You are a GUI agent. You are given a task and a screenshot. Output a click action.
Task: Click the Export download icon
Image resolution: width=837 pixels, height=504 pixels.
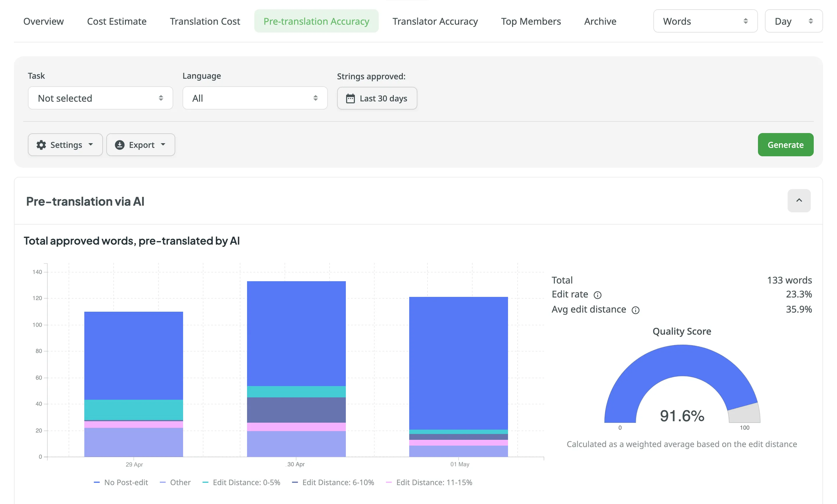(119, 145)
